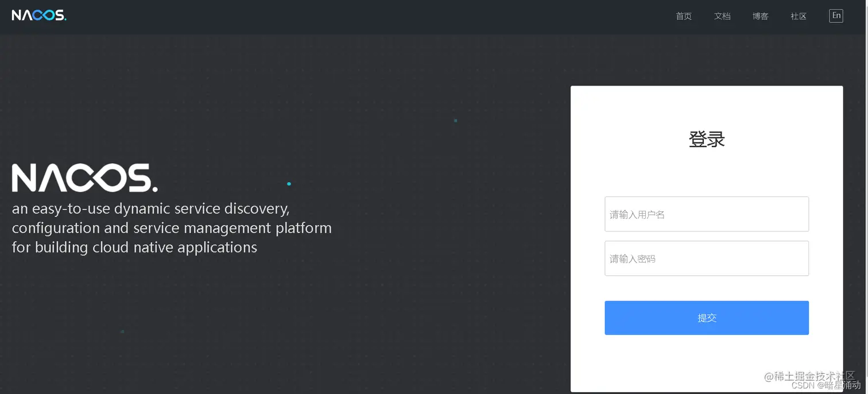Click the 稀土掘金技术社区 watermark
868x394 pixels.
(x=809, y=376)
